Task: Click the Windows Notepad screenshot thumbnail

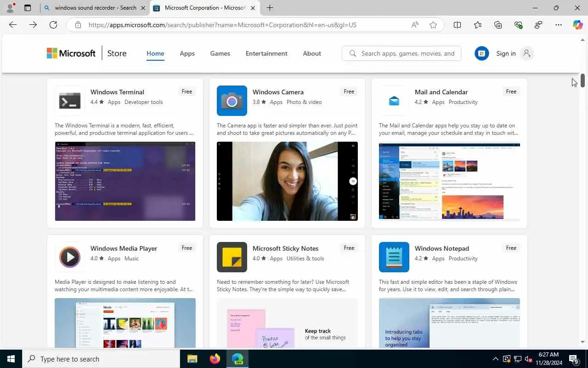Action: [x=449, y=323]
